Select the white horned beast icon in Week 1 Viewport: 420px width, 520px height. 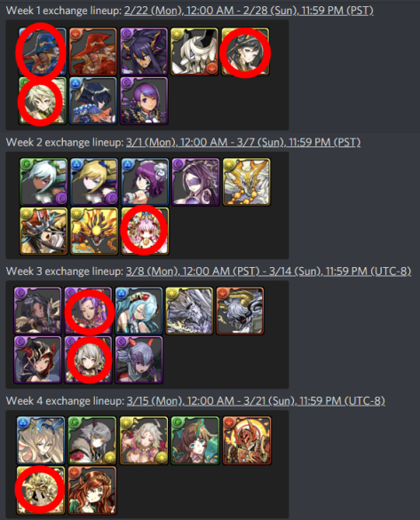coord(194,51)
